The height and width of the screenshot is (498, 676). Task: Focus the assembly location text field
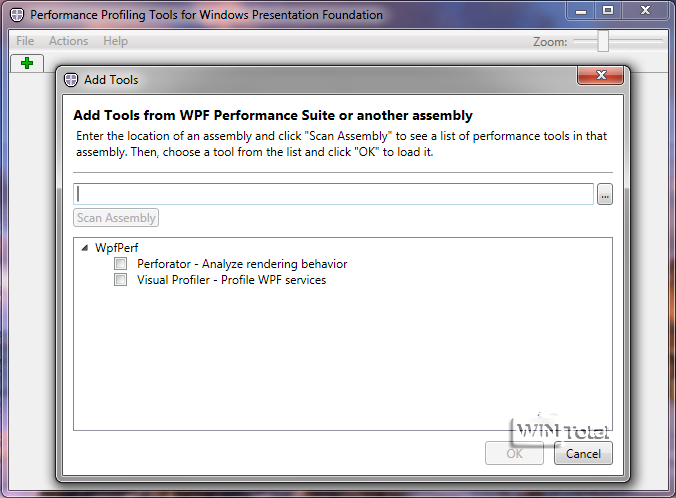[x=333, y=194]
